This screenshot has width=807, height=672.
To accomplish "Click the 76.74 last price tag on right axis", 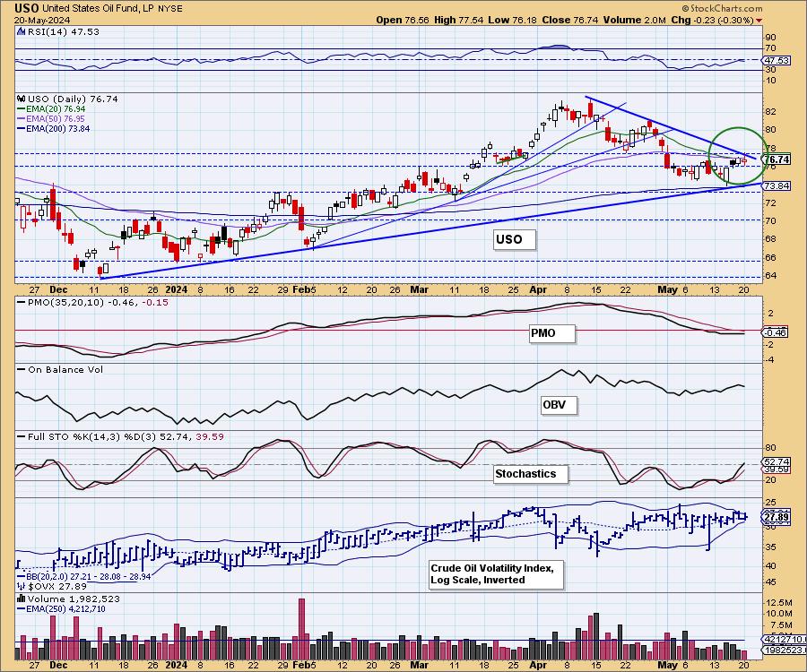I will [777, 159].
